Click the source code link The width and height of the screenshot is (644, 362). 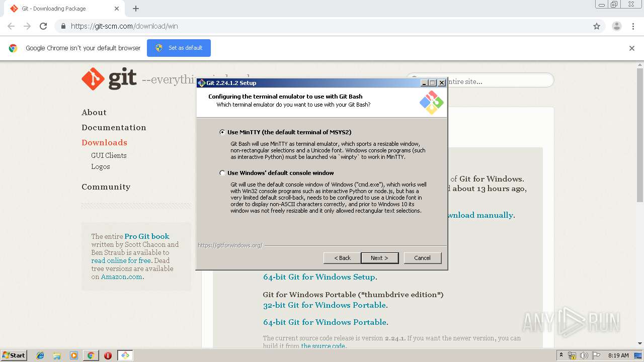click(323, 346)
